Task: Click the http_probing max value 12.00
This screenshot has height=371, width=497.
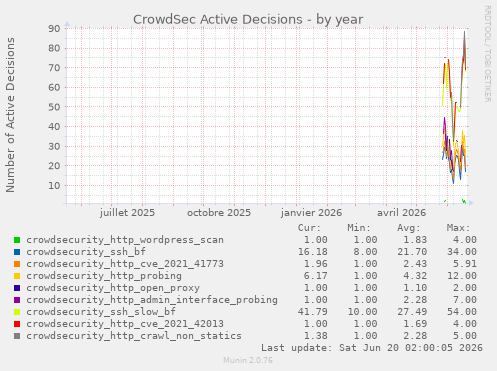Action: click(462, 276)
